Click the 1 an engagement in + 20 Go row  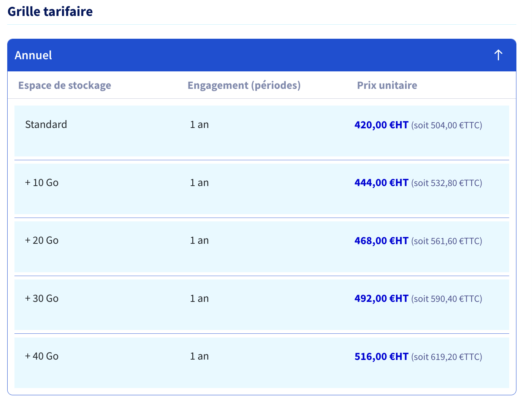coord(199,240)
